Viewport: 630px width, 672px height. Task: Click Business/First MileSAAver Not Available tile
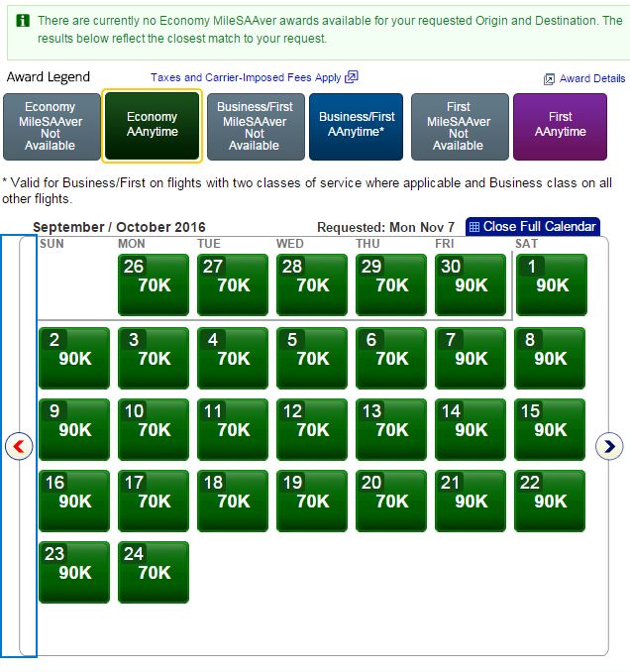pyautogui.click(x=255, y=127)
